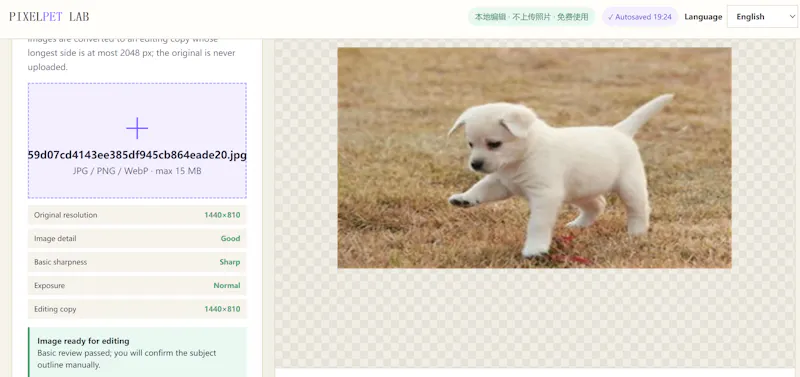This screenshot has height=377, width=800.
Task: Click the Original resolution row
Action: click(137, 215)
